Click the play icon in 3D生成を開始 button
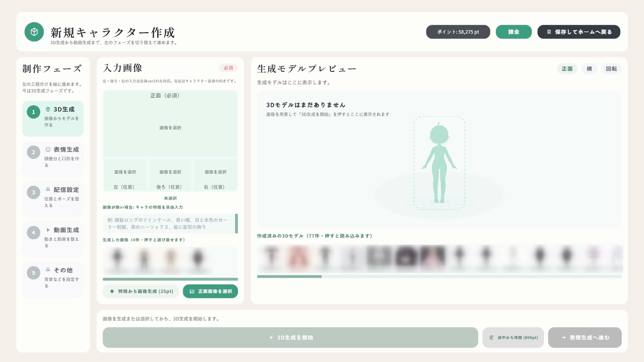 click(271, 338)
